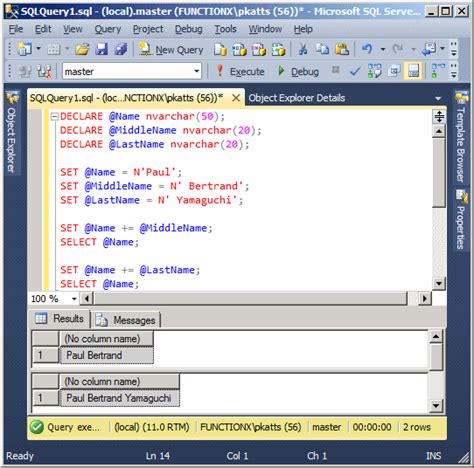Click the Connect icon left of database box
The width and height of the screenshot is (474, 468).
pyautogui.click(x=25, y=71)
